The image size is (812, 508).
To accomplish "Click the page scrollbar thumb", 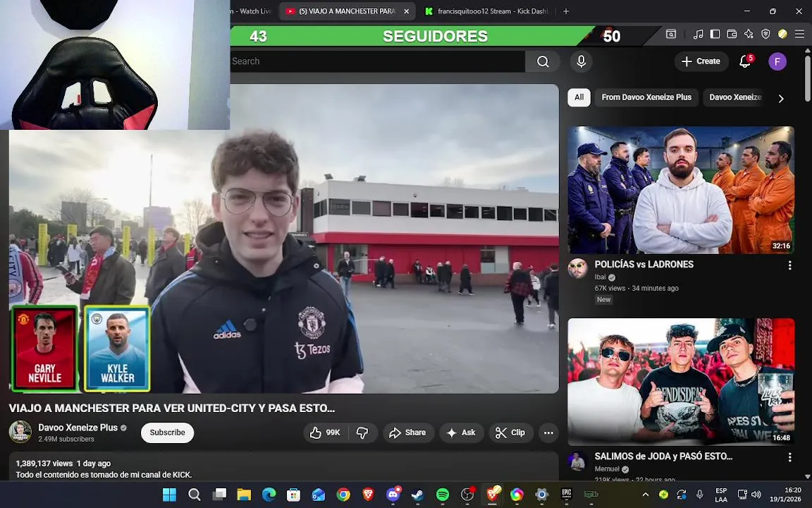I will [807, 77].
